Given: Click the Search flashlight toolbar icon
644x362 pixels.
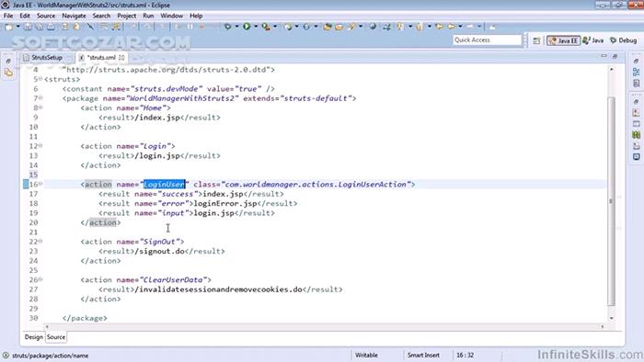Looking at the screenshot, I should click(352, 27).
